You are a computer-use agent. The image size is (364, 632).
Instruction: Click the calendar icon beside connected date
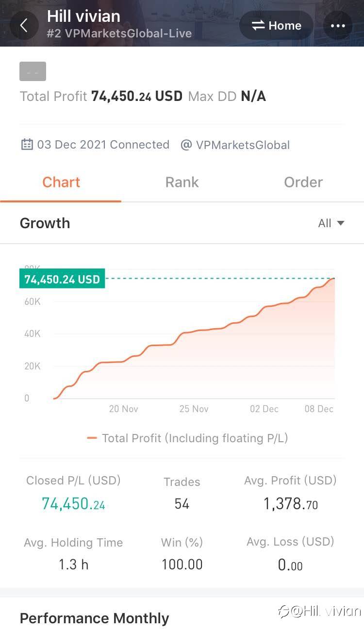coord(27,145)
